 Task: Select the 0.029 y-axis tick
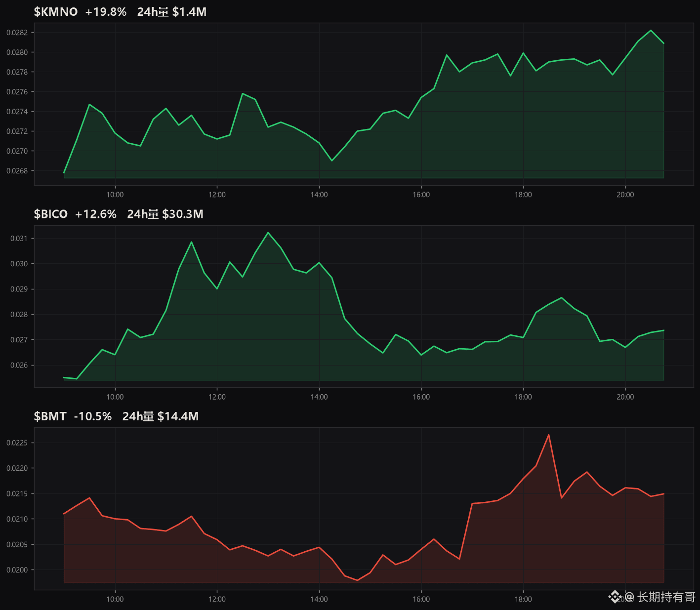[19, 289]
